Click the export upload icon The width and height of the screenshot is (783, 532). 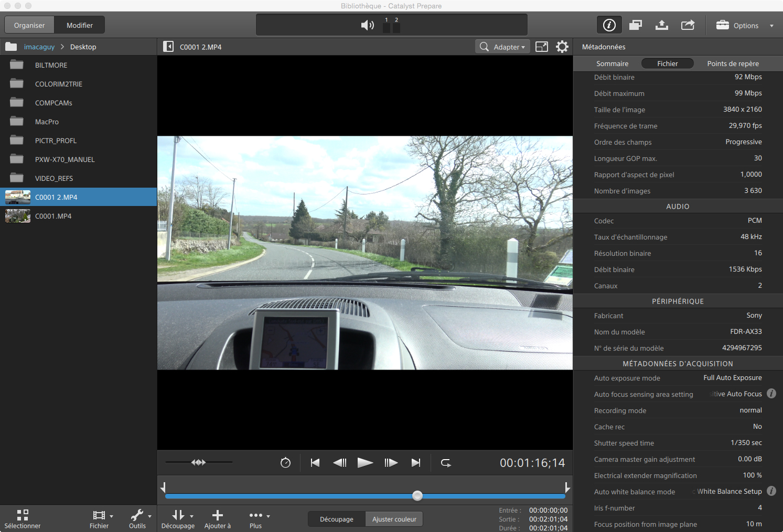pyautogui.click(x=662, y=25)
